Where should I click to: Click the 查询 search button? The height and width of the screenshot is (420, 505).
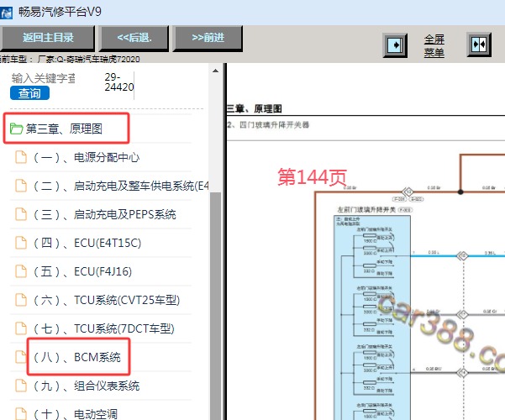pos(29,93)
